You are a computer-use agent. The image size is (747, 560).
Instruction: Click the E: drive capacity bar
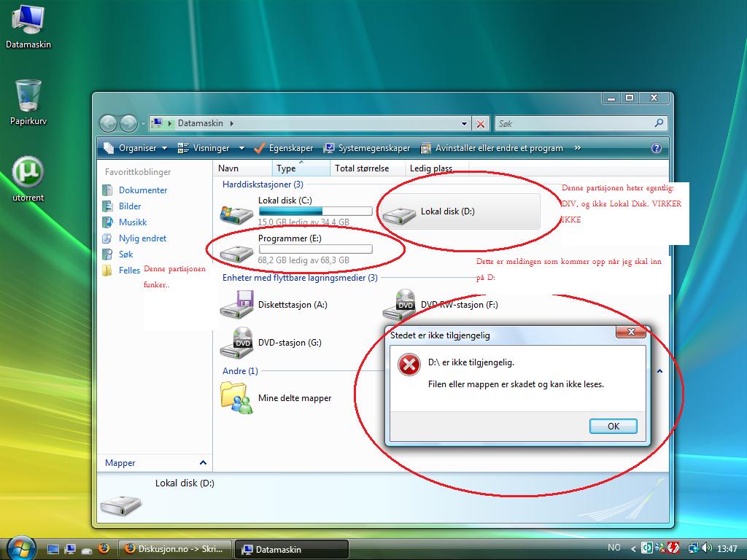pos(315,249)
